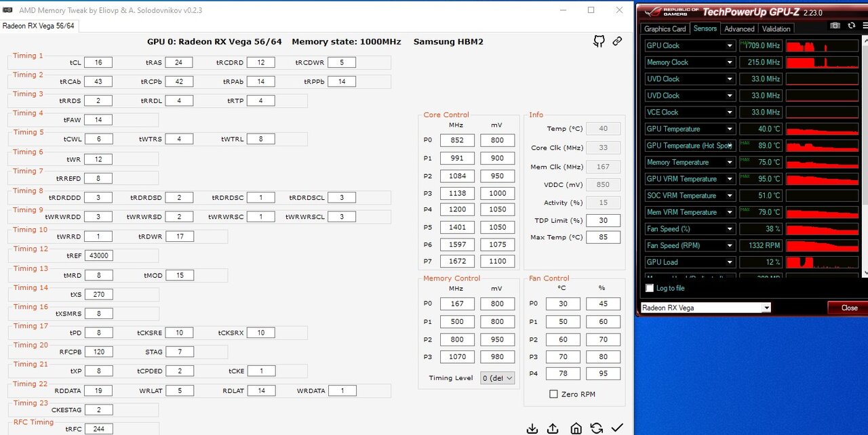
Task: Click the GPU Temperature (Hot Spot) 89.0 °C value
Action: [x=760, y=146]
